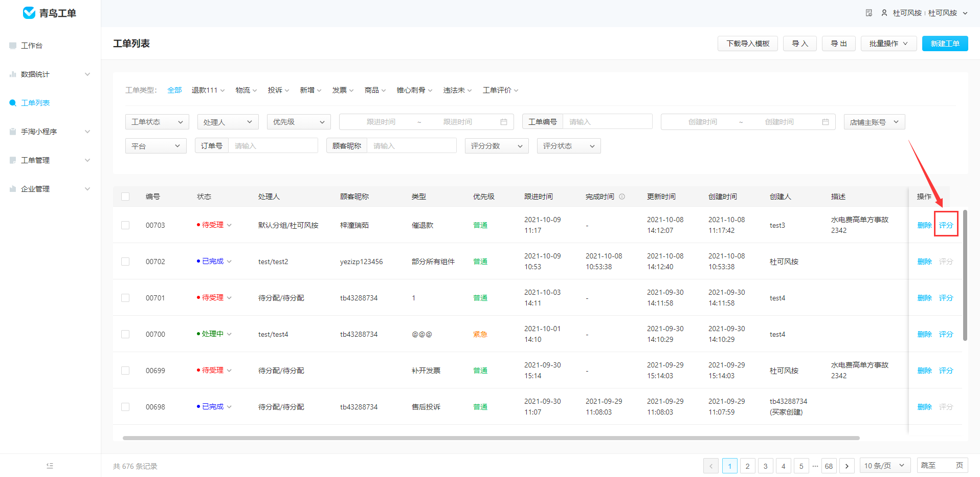The image size is (980, 477).
Task: Select the 全部 ticket type tab
Action: (174, 90)
